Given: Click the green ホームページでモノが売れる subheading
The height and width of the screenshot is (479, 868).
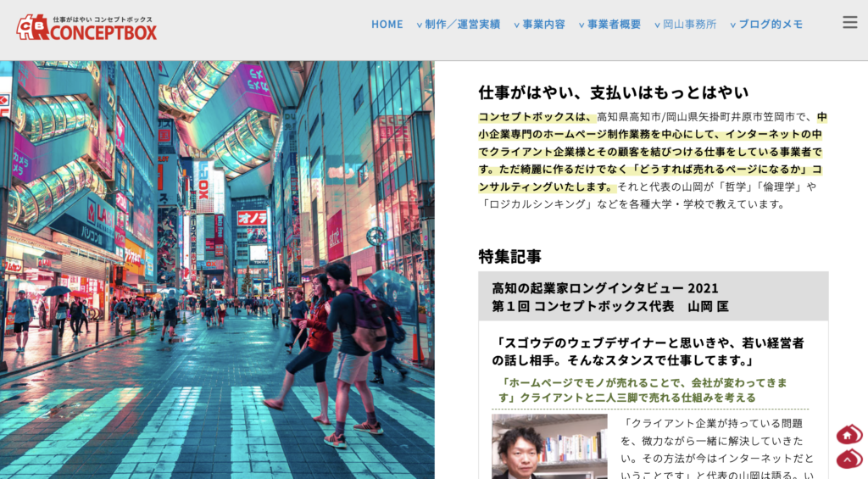Looking at the screenshot, I should pyautogui.click(x=648, y=390).
